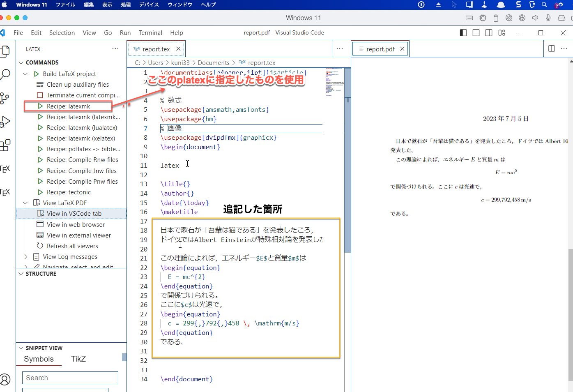Click the Users breadcrumb
573x392 pixels.
[x=156, y=63]
